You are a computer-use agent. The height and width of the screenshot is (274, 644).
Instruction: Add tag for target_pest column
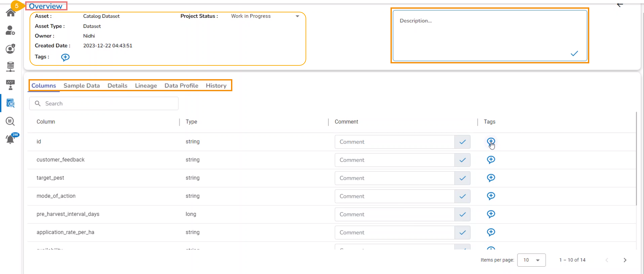(x=491, y=178)
